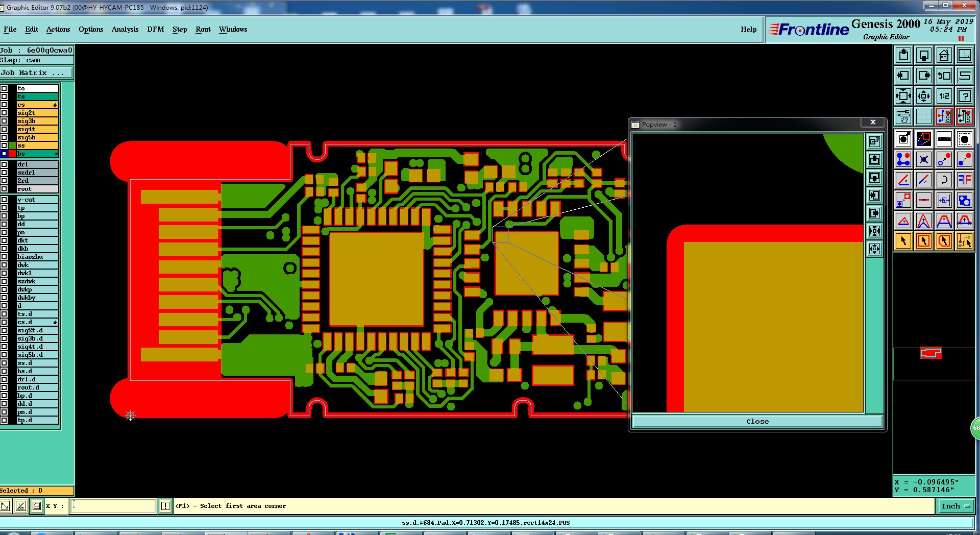
Task: Click the green color swatch of layer ss
Action: (12, 145)
